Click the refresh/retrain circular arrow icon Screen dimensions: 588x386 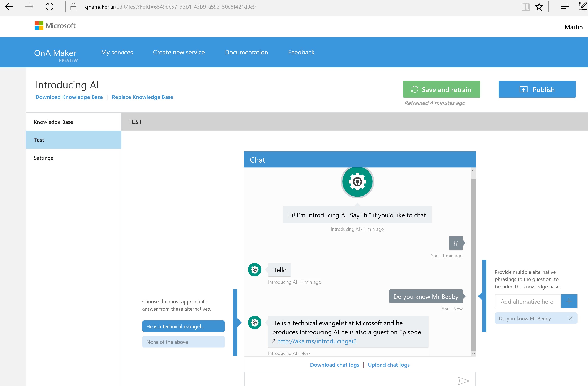coord(414,89)
